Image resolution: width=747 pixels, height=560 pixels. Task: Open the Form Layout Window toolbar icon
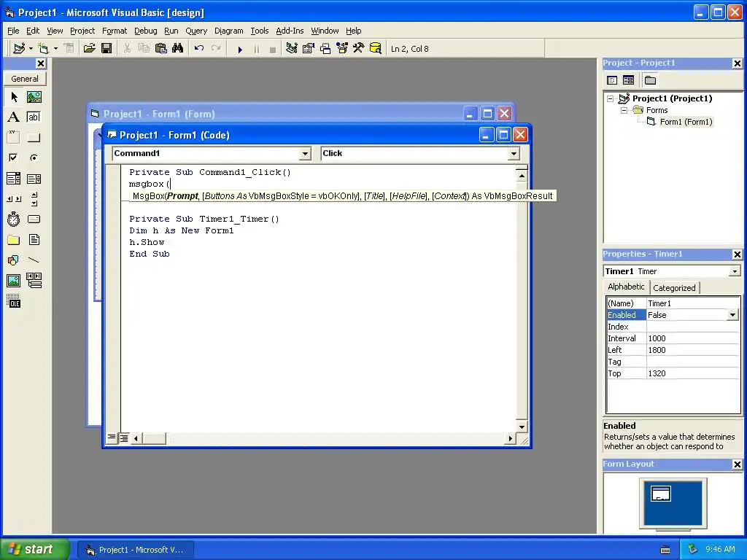pos(325,49)
